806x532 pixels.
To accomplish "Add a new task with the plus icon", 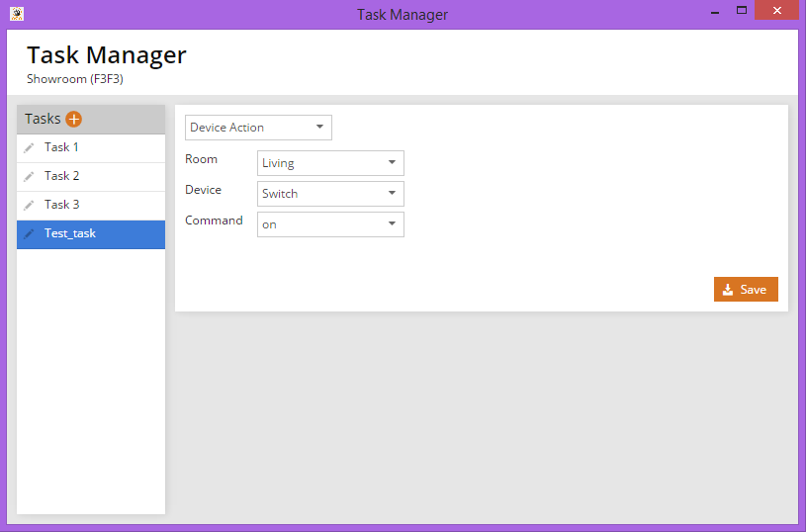I will pyautogui.click(x=74, y=119).
